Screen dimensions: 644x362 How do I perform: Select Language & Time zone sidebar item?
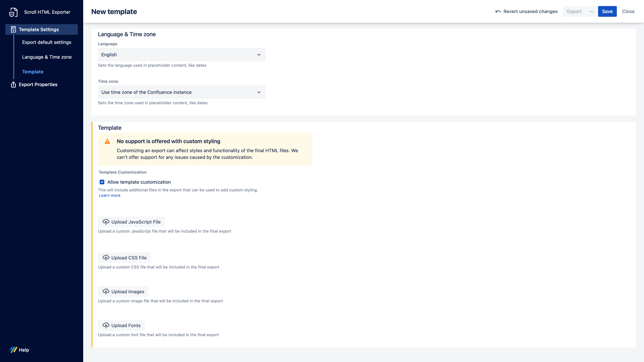pyautogui.click(x=47, y=57)
